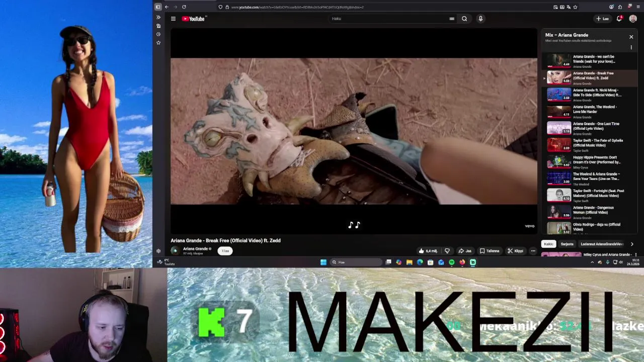Open File Explorer from the taskbar
The image size is (644, 362).
(410, 262)
